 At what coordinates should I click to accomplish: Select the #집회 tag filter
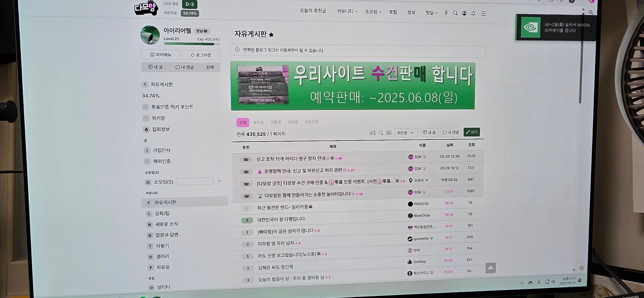(x=293, y=122)
